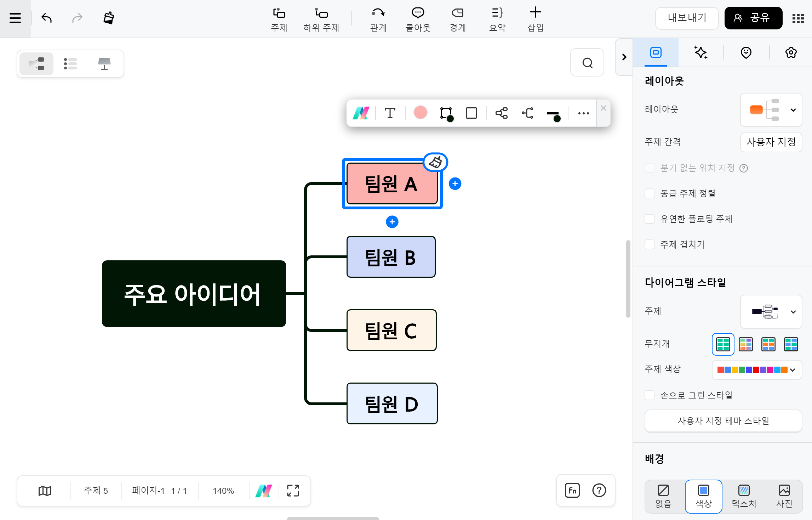Open the 140% zoom level control
Screen dimensions: 812x520
pos(223,491)
